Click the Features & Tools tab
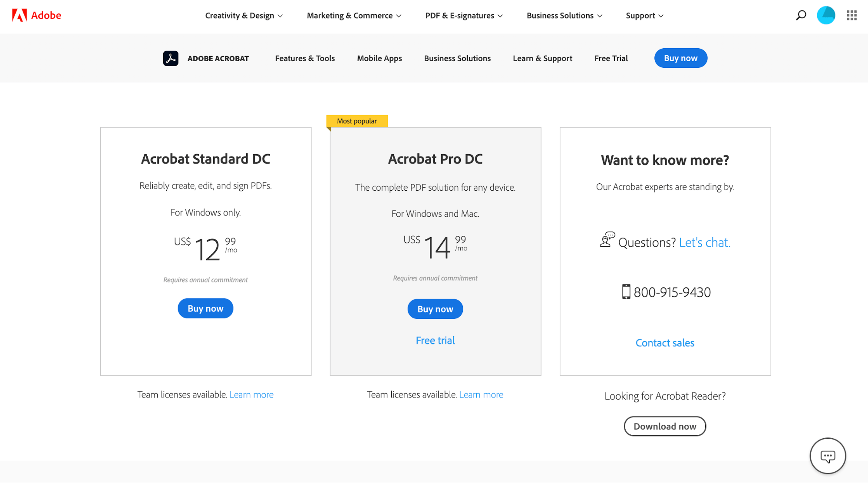868x483 pixels. pos(304,58)
